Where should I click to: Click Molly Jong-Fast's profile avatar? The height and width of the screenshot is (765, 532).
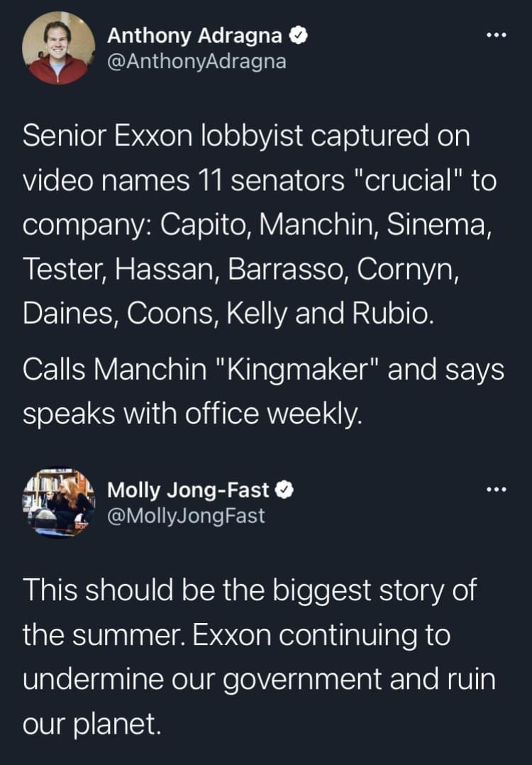coord(60,501)
